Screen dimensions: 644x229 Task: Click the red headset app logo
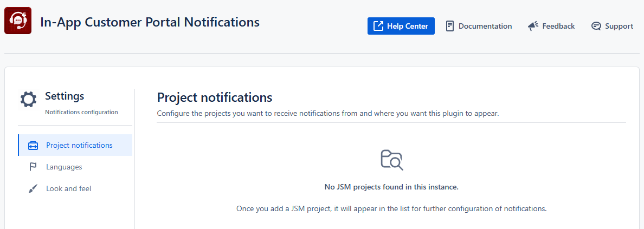(x=18, y=21)
